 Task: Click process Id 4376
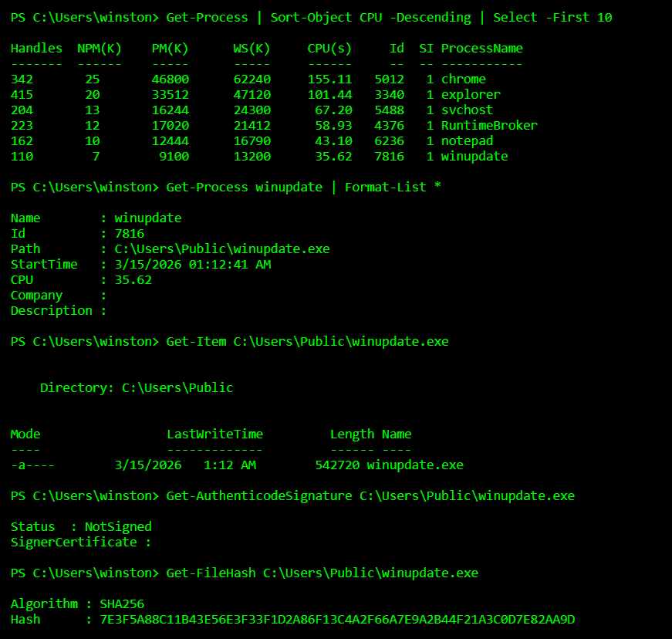pos(389,126)
